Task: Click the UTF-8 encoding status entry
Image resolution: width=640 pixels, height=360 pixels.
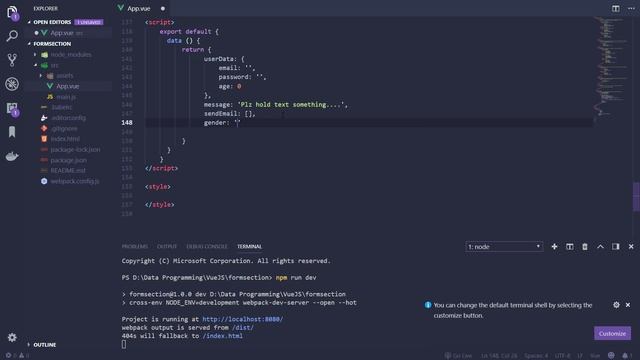Action: [x=562, y=356]
